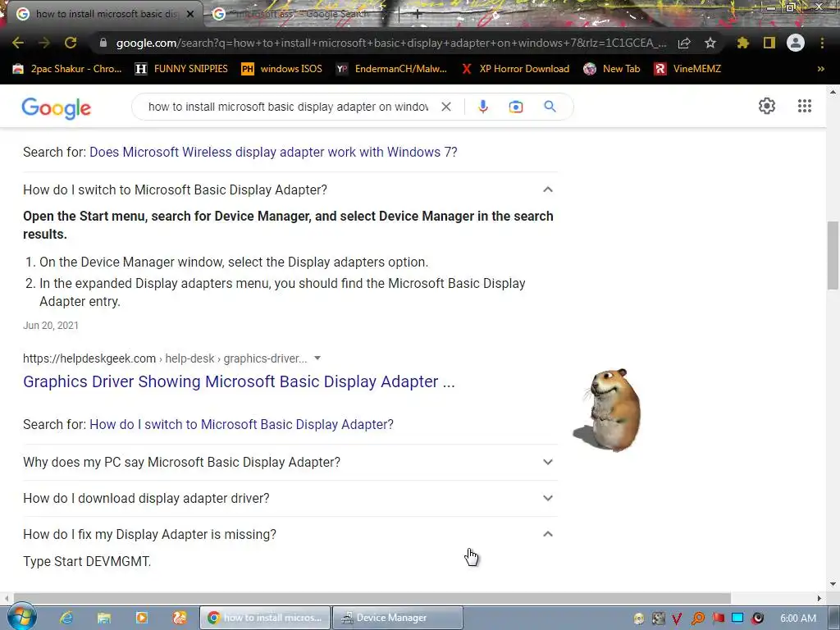Open the helpdeskgeek result options dropdown arrow

pyautogui.click(x=317, y=358)
